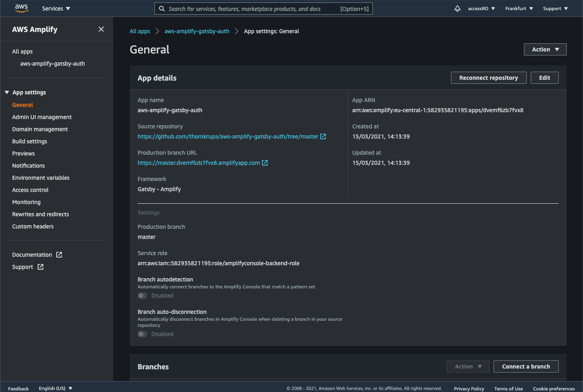Open the Support dropdown in header
This screenshot has width=583, height=392.
pyautogui.click(x=555, y=9)
